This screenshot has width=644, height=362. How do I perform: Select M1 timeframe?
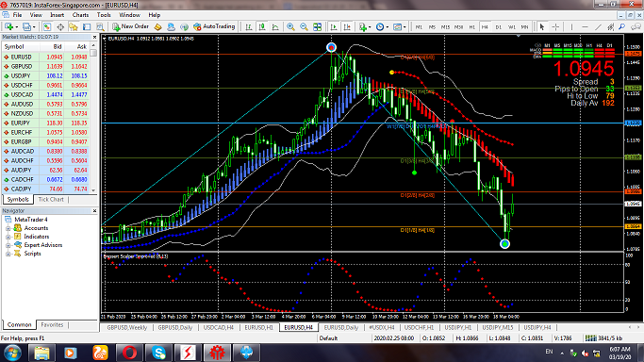coord(419,26)
